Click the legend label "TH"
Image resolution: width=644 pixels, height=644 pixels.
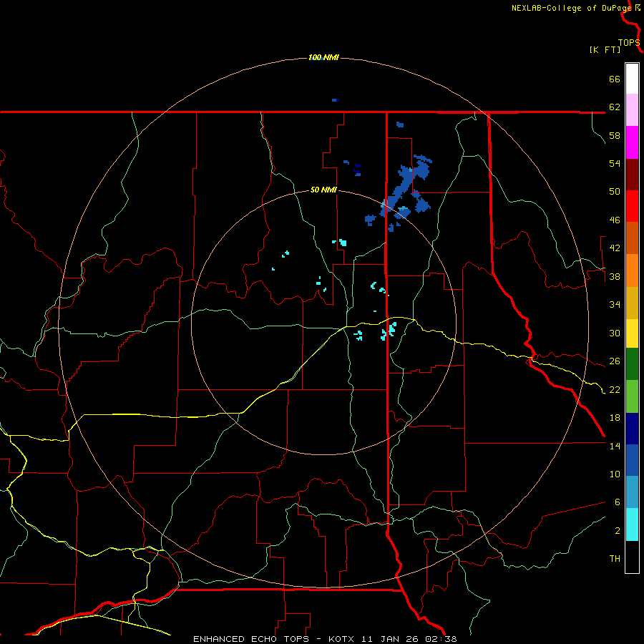615,559
